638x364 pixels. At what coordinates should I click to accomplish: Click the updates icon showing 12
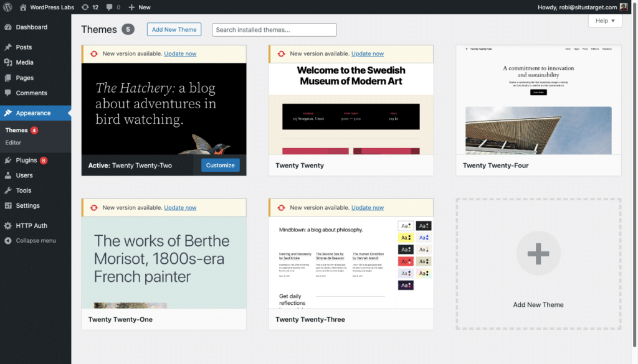(85, 7)
